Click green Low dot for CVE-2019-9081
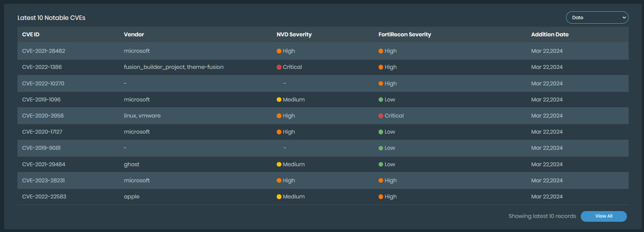 pyautogui.click(x=381, y=148)
